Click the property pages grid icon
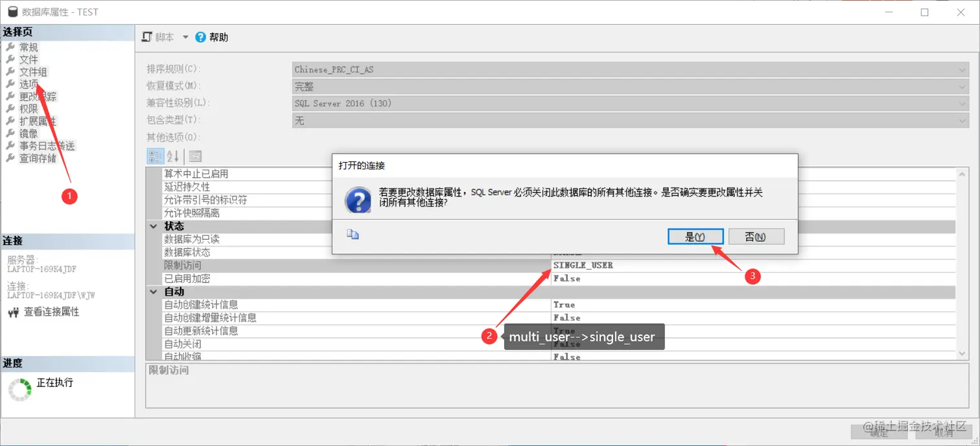Viewport: 980px width, 446px height. coord(195,156)
